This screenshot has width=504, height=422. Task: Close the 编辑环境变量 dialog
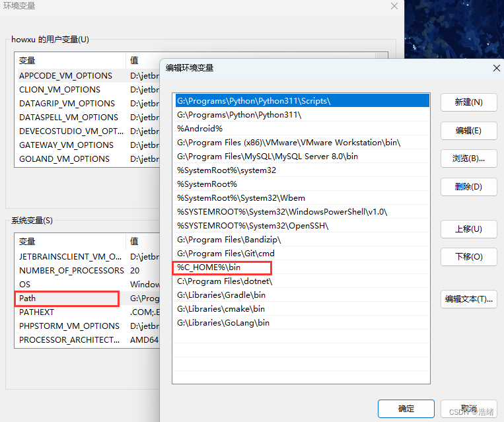coord(497,68)
